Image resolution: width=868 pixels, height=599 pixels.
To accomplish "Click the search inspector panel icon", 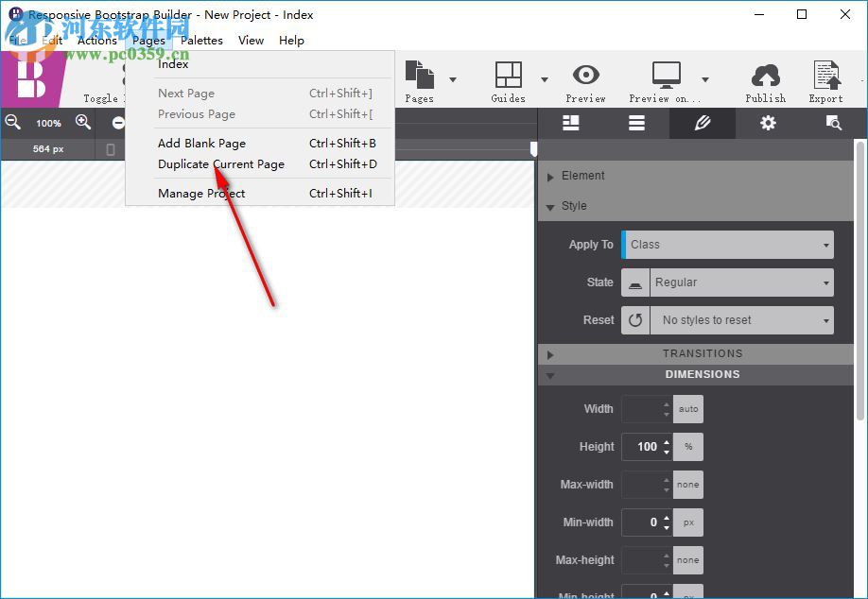I will pos(833,123).
